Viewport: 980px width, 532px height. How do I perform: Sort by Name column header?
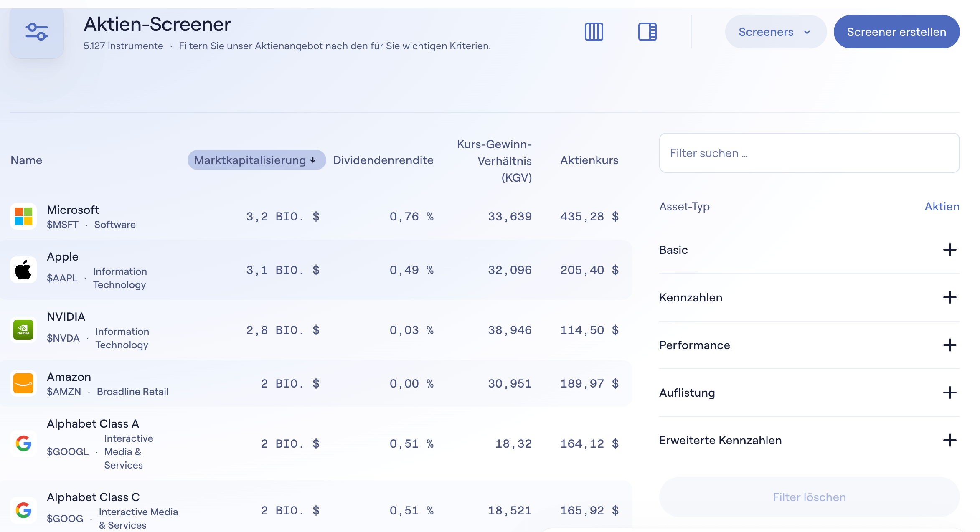pos(26,160)
